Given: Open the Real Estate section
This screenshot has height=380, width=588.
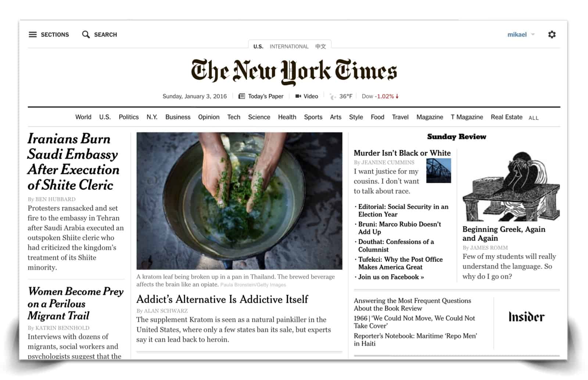Looking at the screenshot, I should [506, 117].
